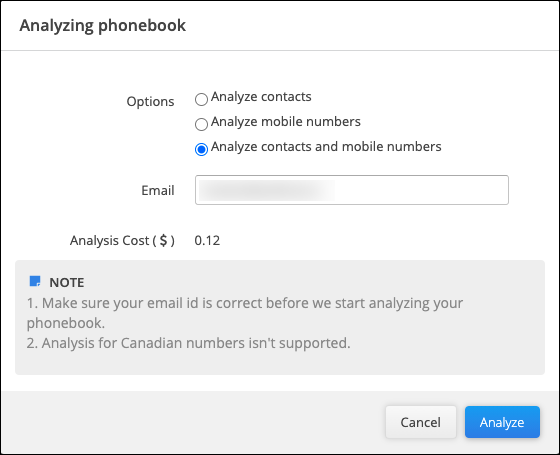Choose the Analyze mobile numbers radio button
This screenshot has height=455, width=560.
coord(201,124)
